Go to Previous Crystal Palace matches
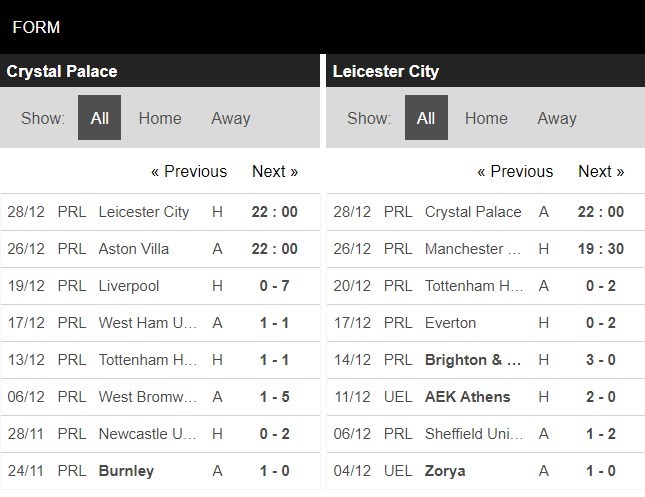 [189, 171]
